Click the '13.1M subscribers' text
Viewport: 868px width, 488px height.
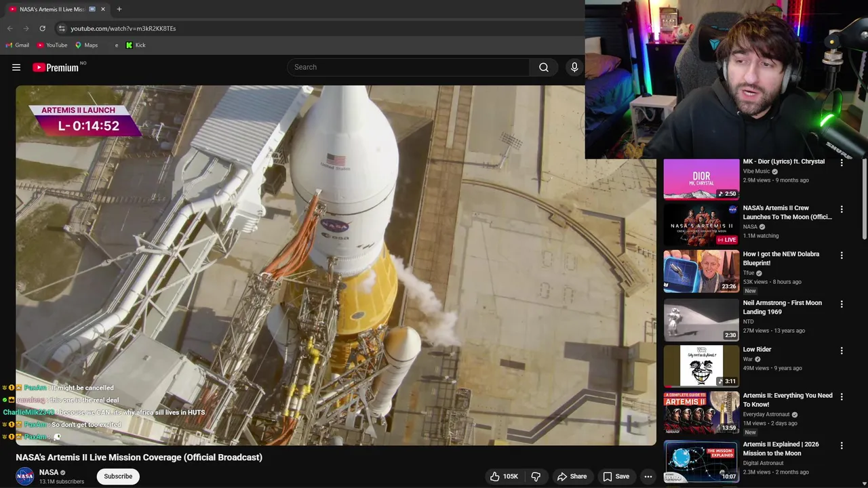(x=62, y=482)
